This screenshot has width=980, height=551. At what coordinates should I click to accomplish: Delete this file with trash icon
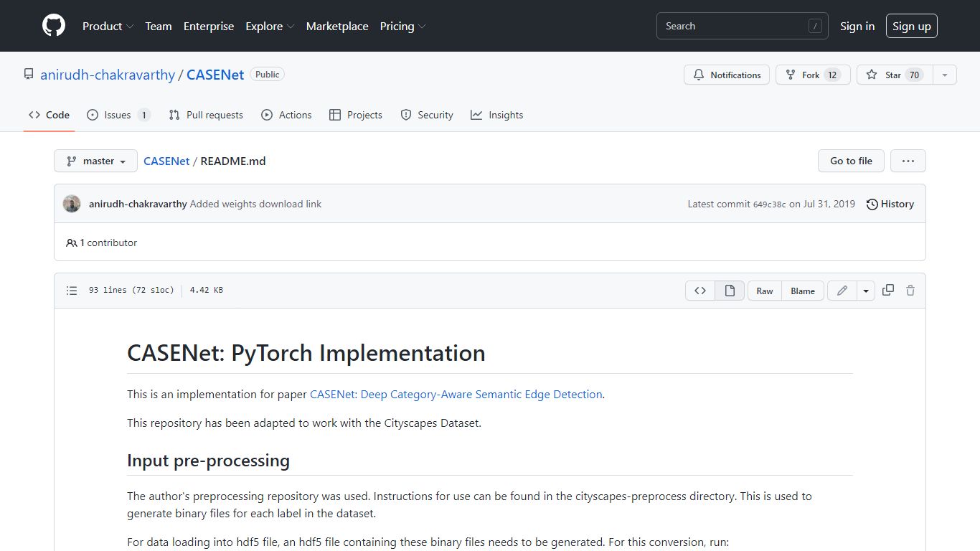910,291
